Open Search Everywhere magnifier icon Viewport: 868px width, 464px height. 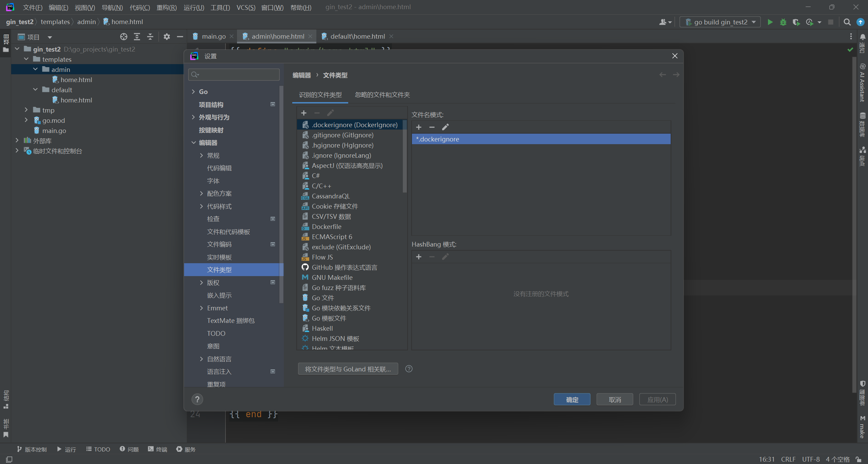(x=847, y=22)
